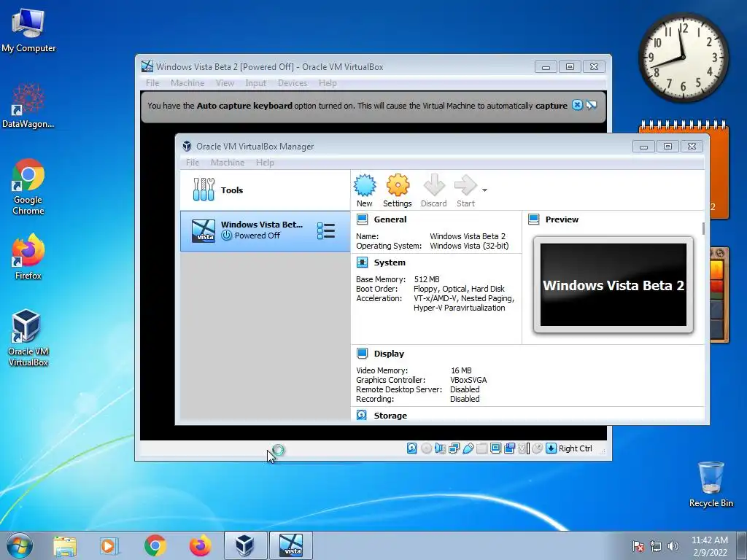The height and width of the screenshot is (560, 747).
Task: Click the Windows Start orb
Action: tap(20, 545)
